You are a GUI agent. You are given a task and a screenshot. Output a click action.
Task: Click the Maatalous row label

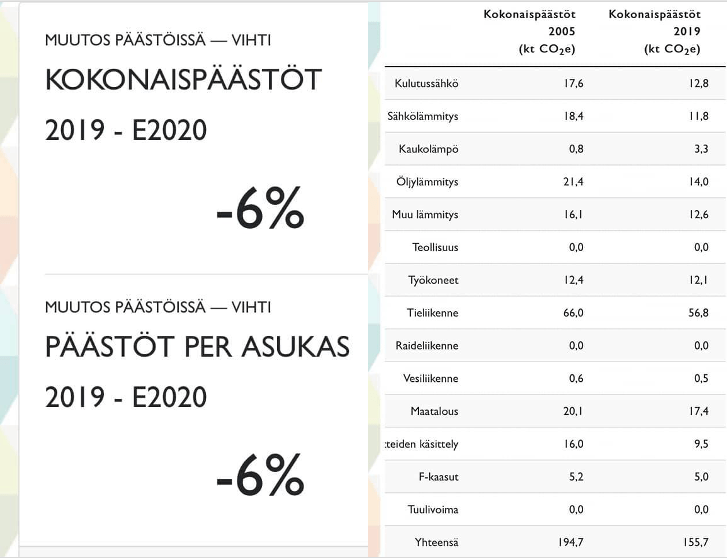(435, 411)
